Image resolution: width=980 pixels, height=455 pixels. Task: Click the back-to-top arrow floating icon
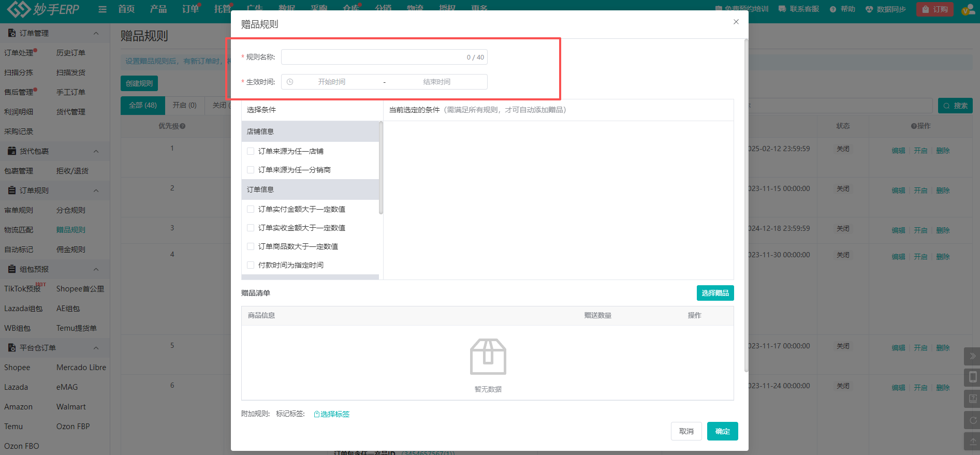click(972, 442)
